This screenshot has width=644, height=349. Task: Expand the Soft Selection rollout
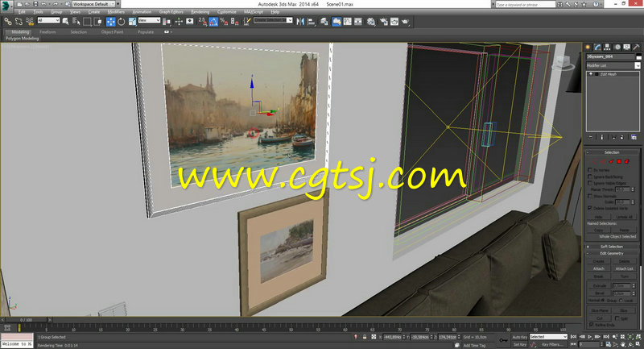tap(612, 247)
